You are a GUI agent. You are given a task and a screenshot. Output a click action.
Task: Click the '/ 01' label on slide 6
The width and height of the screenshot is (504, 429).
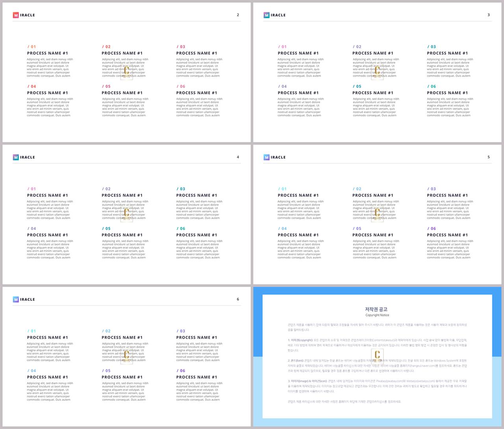(31, 331)
